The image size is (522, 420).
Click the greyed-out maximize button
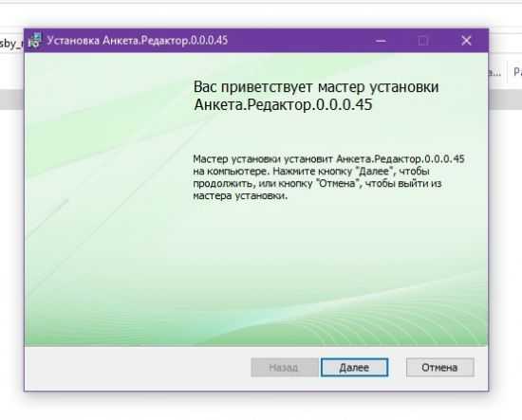click(x=423, y=41)
